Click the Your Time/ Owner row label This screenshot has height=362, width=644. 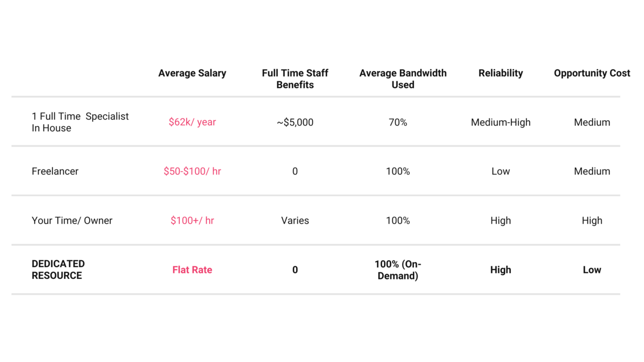click(72, 220)
